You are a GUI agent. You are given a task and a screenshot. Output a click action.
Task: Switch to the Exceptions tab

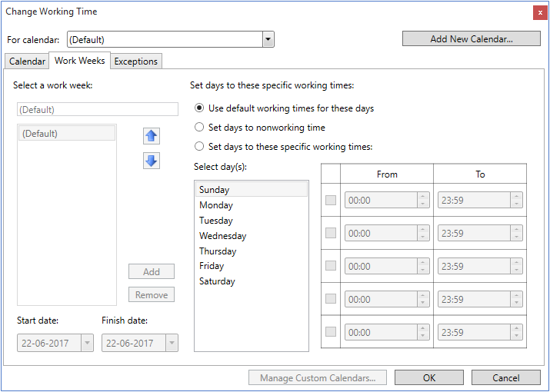click(x=136, y=61)
